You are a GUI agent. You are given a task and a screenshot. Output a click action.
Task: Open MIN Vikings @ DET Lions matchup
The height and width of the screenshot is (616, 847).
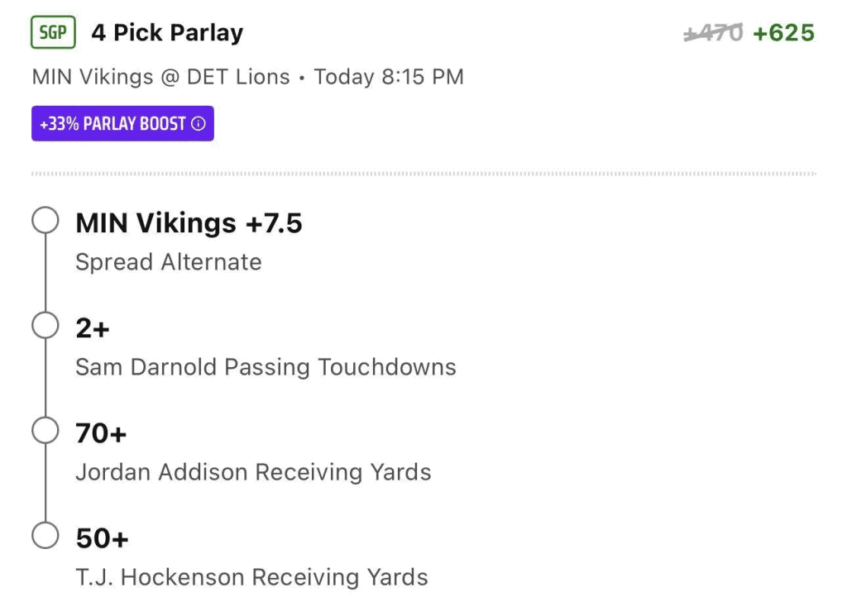(161, 77)
